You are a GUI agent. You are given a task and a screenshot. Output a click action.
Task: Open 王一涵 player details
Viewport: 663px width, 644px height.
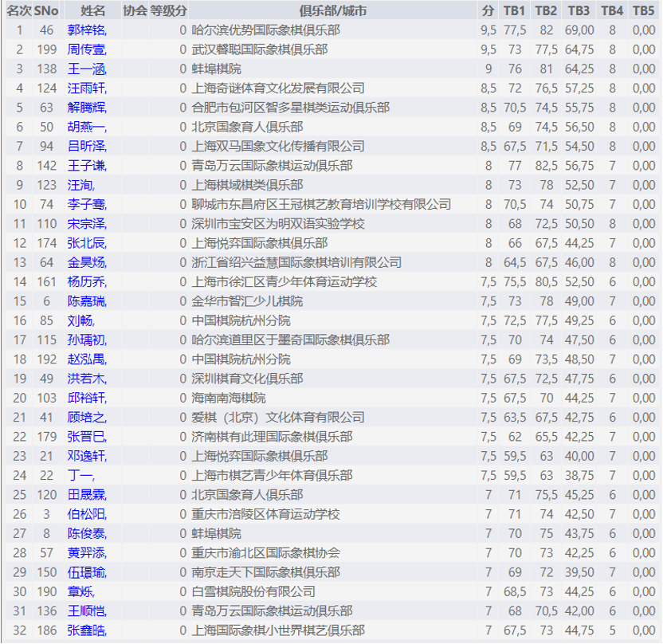(x=86, y=69)
